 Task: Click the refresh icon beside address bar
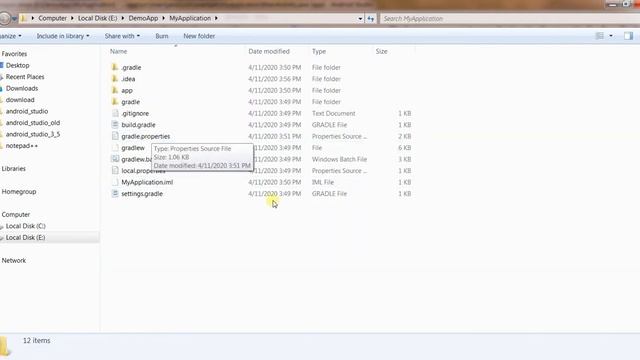click(x=371, y=18)
